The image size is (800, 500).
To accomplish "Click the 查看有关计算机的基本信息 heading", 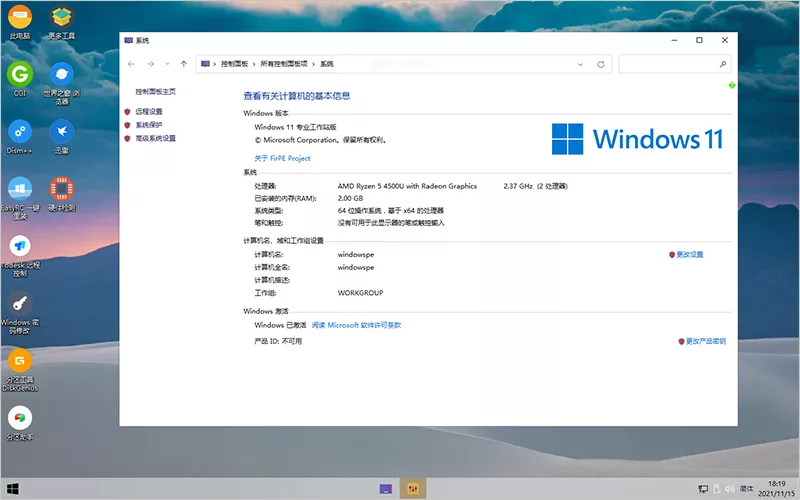I will [x=296, y=96].
